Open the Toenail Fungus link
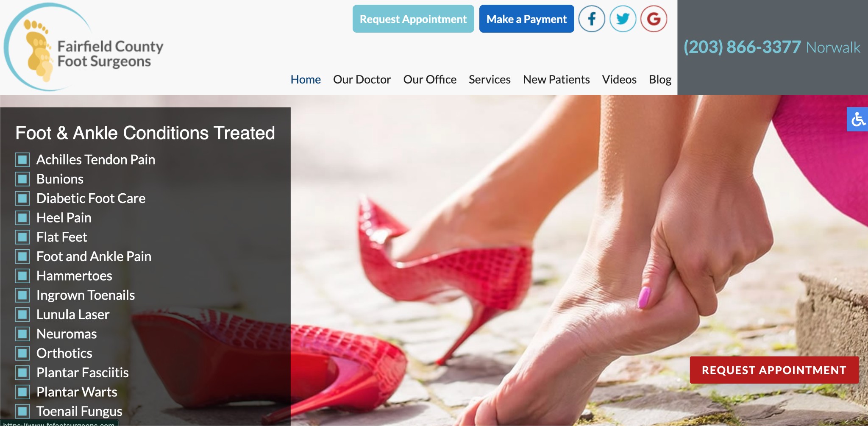This screenshot has height=426, width=868. click(x=79, y=411)
